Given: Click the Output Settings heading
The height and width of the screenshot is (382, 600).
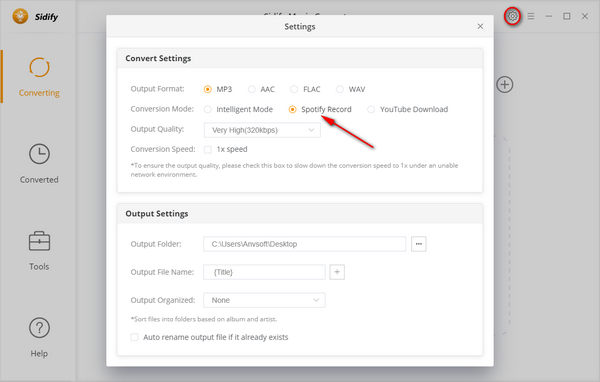Looking at the screenshot, I should tap(157, 214).
